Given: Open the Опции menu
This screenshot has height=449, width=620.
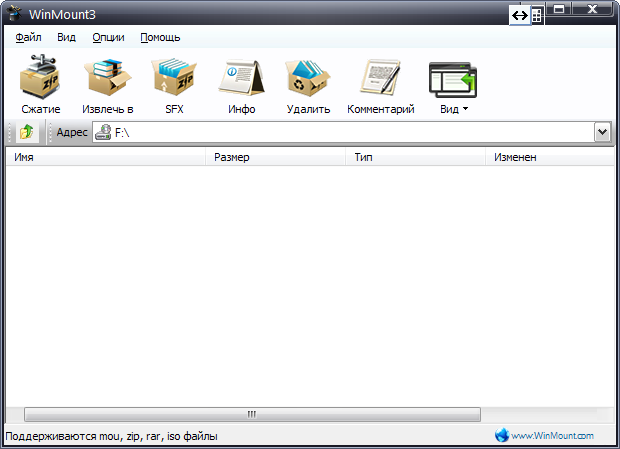Looking at the screenshot, I should [108, 37].
